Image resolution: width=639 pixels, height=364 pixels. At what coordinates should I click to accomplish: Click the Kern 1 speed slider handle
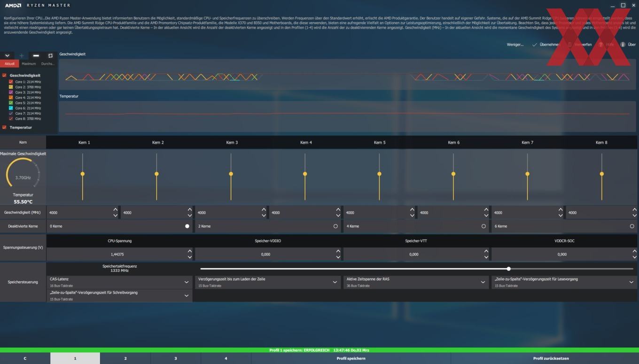coord(83,174)
